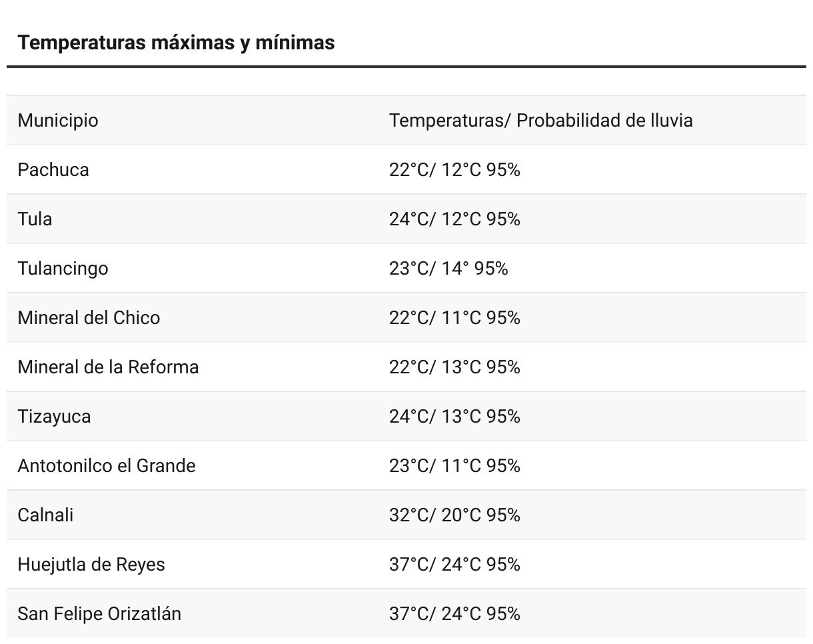Screen dimensions: 813x644
Task: Click the Municipio column header
Action: pyautogui.click(x=58, y=121)
